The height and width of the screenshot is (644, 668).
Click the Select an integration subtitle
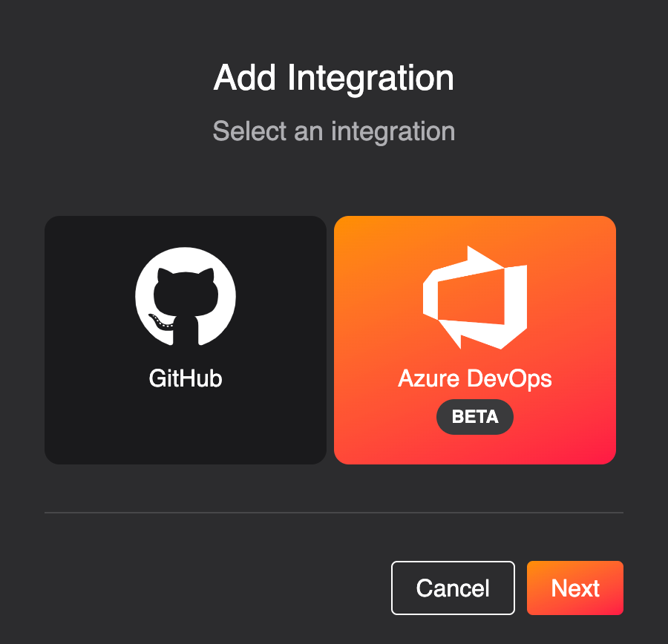pyautogui.click(x=334, y=131)
